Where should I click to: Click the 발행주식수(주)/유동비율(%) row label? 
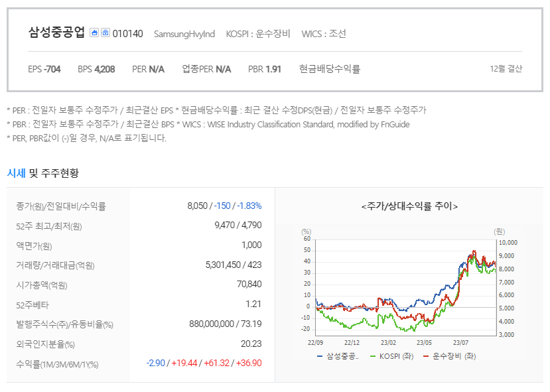click(x=64, y=324)
